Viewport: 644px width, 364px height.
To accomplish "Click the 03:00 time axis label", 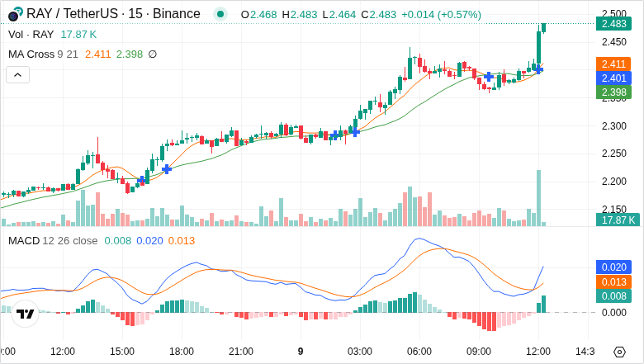I will [x=360, y=352].
